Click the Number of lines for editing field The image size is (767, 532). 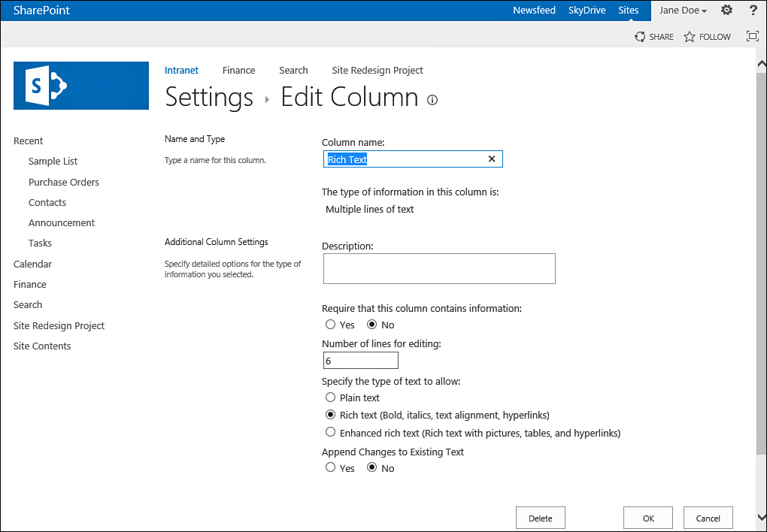[360, 361]
